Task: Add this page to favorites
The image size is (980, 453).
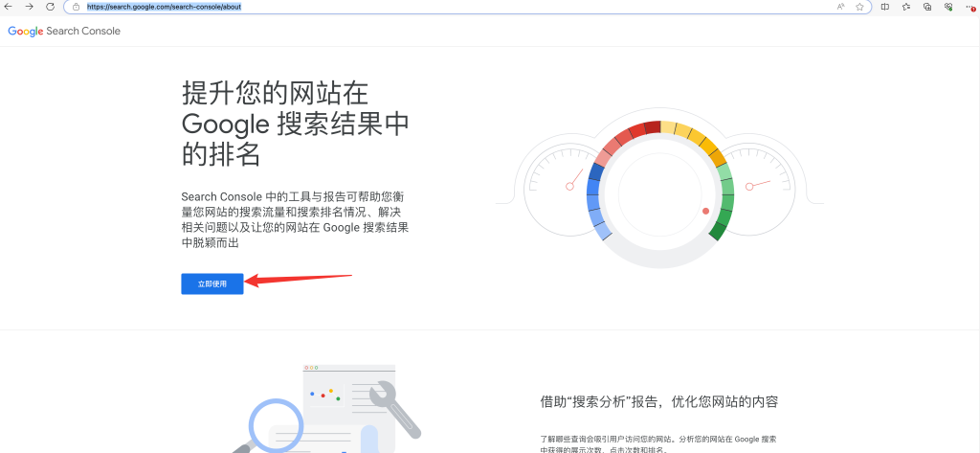Action: (x=860, y=7)
